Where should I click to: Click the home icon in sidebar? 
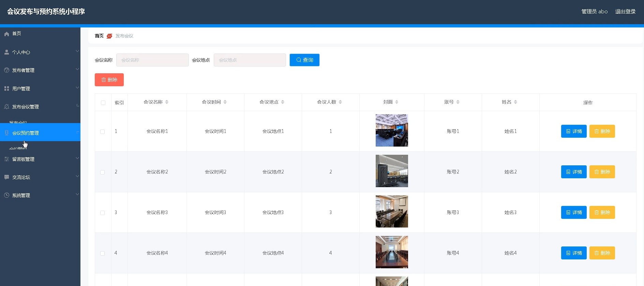(x=6, y=34)
